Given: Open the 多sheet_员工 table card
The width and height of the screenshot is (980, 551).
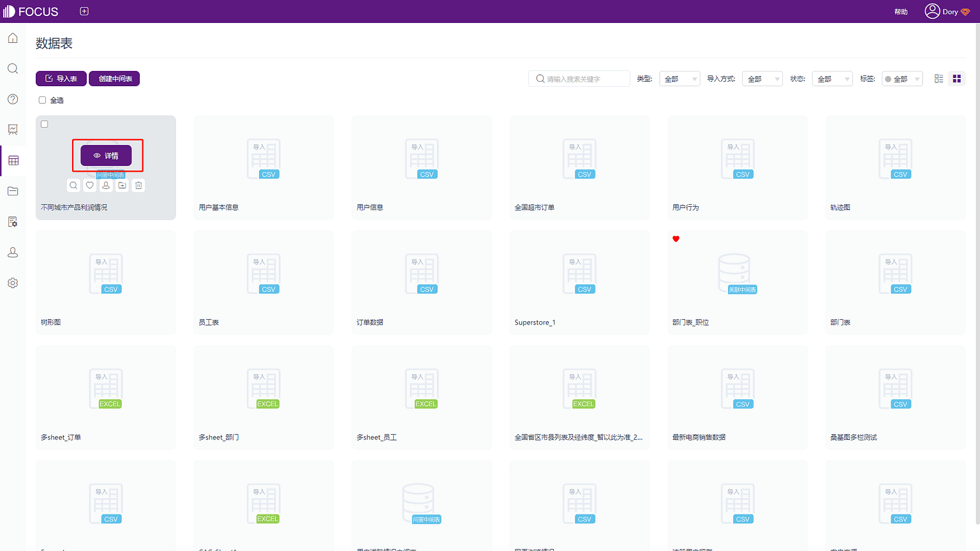Looking at the screenshot, I should click(422, 397).
